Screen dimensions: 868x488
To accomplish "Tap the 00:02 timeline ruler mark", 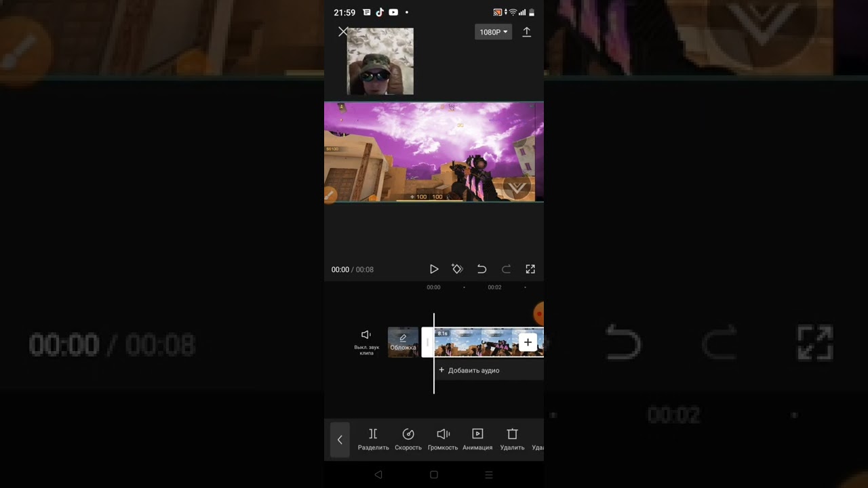I will click(x=494, y=287).
